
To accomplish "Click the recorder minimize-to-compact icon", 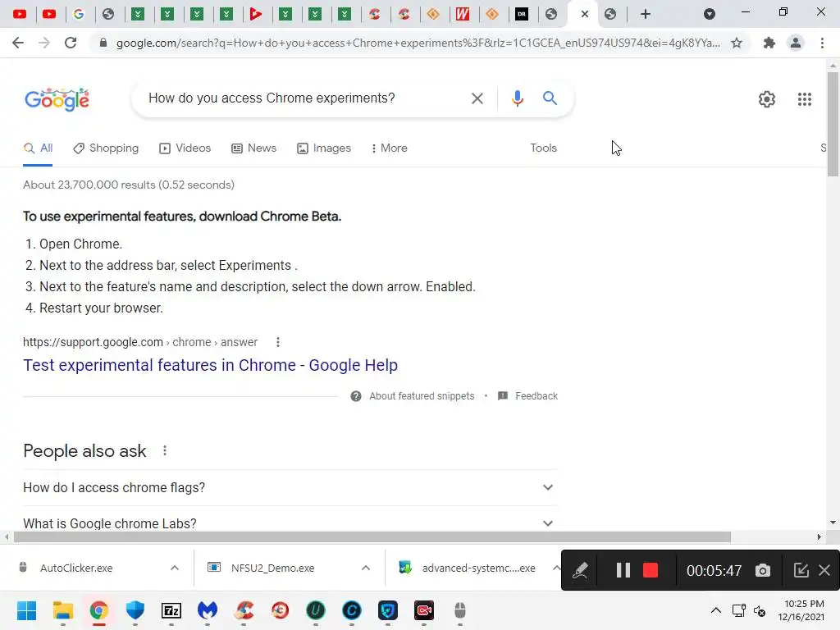I will 801,570.
